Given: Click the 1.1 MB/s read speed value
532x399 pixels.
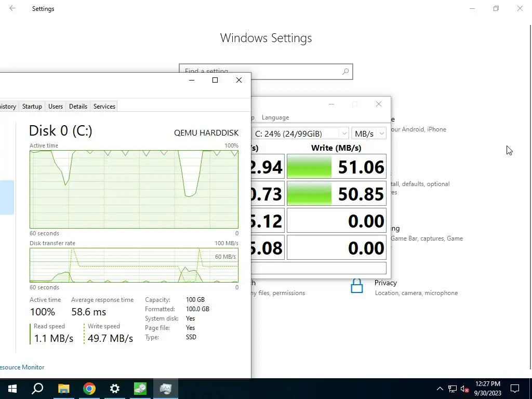Looking at the screenshot, I should pos(54,338).
